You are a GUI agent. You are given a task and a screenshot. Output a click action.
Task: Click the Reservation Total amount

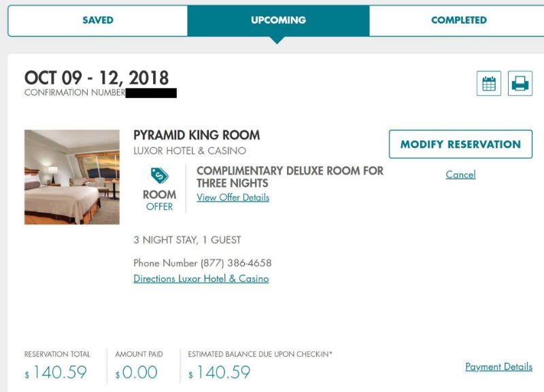(59, 372)
